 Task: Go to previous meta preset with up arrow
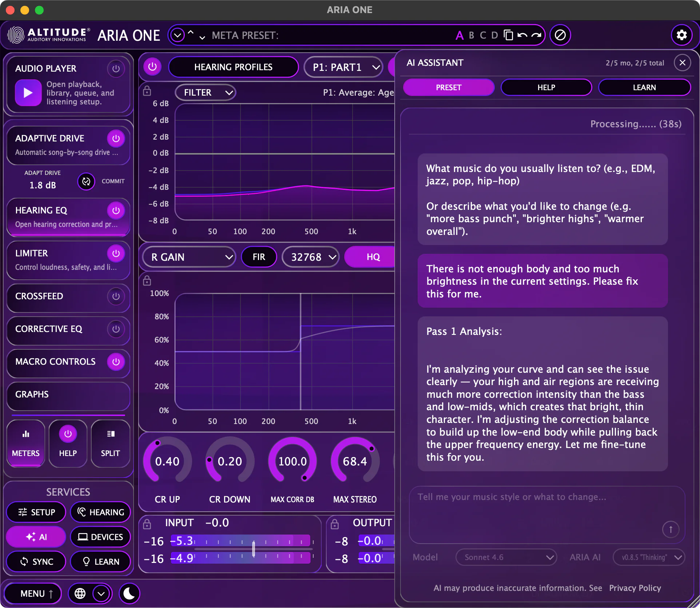pyautogui.click(x=191, y=32)
